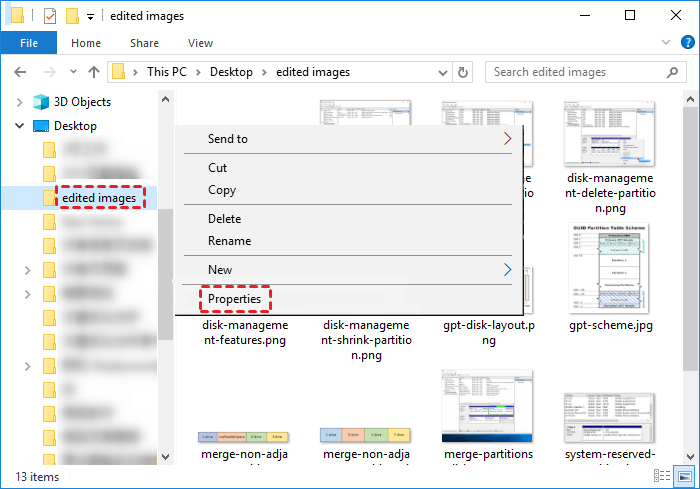Choose Properties in the context menu
This screenshot has height=489, width=700.
pyautogui.click(x=348, y=299)
